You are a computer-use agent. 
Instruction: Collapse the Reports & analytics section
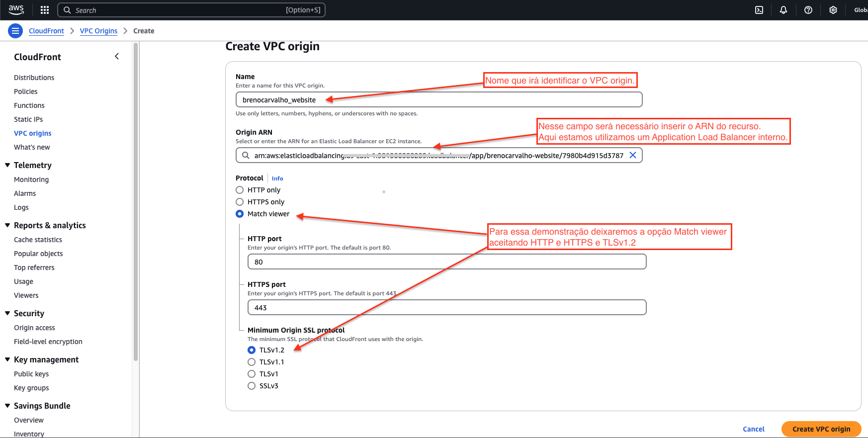pos(7,225)
